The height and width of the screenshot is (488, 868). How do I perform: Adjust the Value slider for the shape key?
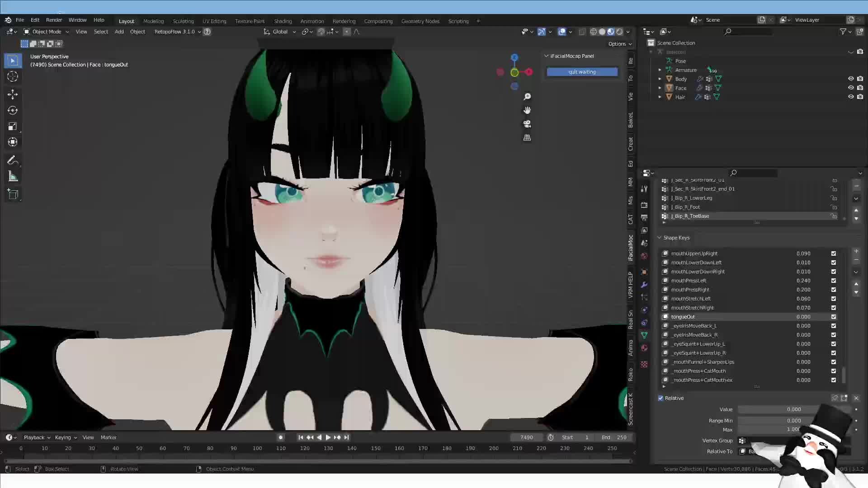pos(793,409)
